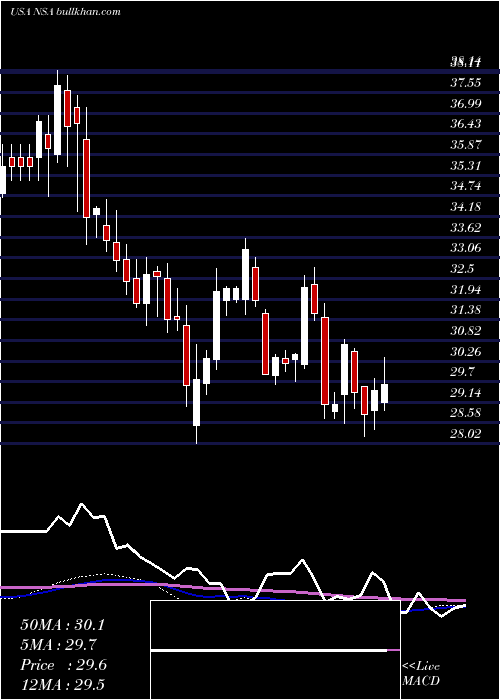Click the '50MA : 30.1' readout
Screen dimensions: 500x700
(x=62, y=625)
